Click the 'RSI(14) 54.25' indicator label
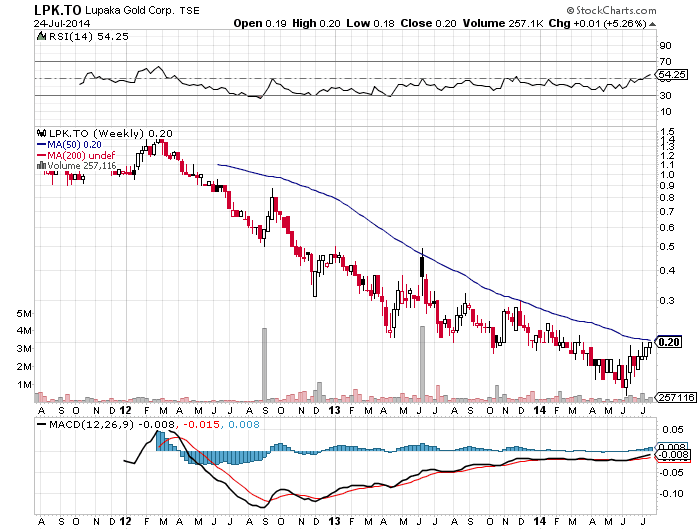700x530 pixels. (x=88, y=37)
